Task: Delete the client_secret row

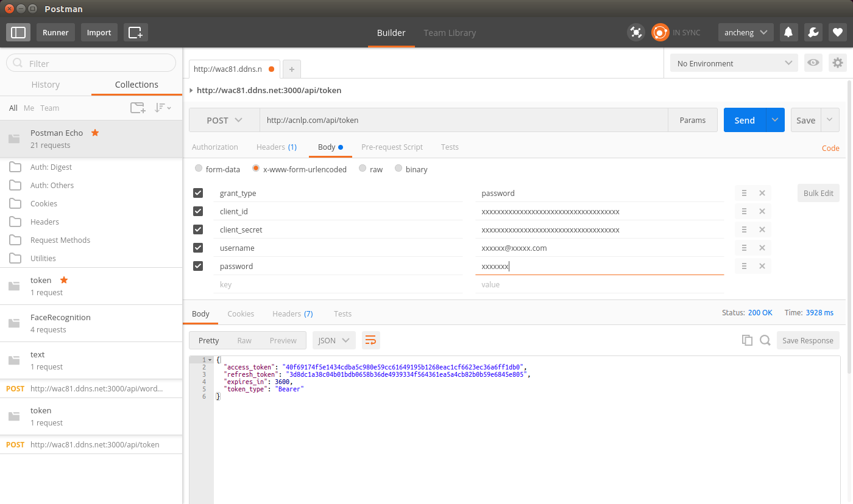Action: click(x=762, y=230)
